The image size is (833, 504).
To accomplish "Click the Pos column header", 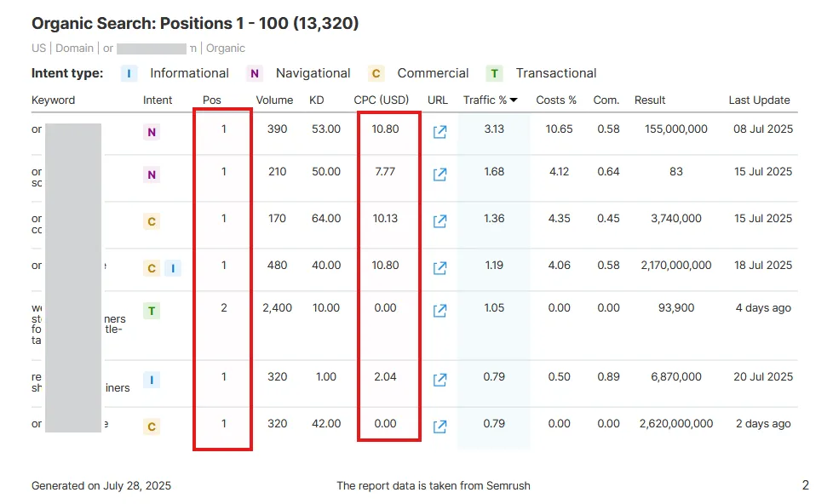I will click(x=211, y=100).
